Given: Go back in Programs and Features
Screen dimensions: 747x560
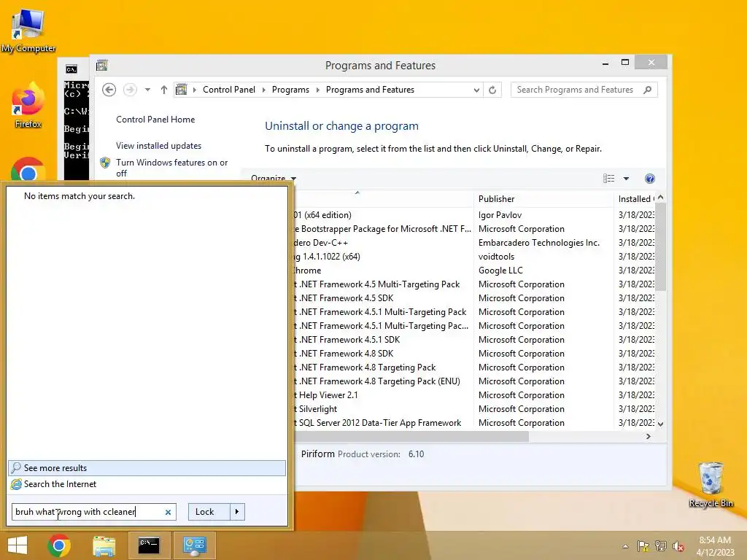Looking at the screenshot, I should 109,90.
